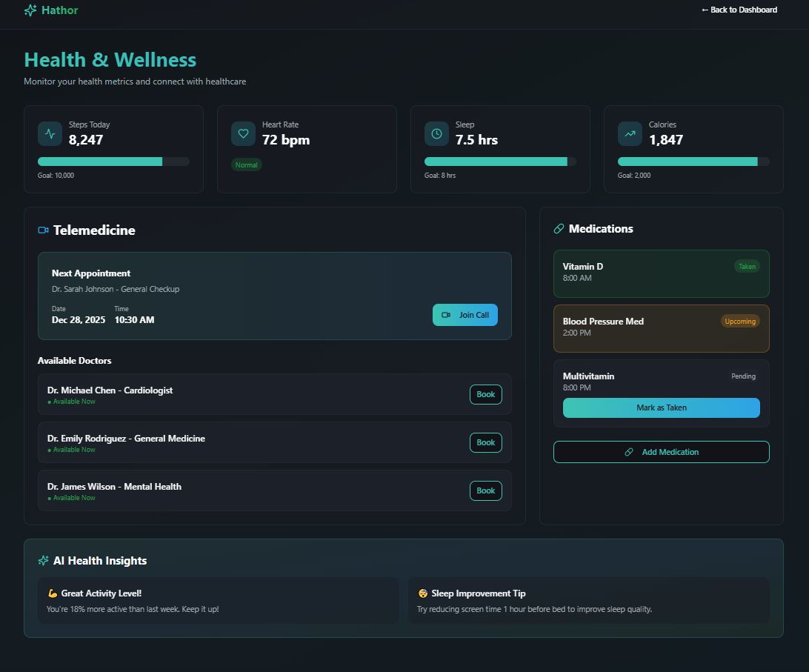The image size is (809, 672).
Task: Click the Next Appointment heading
Action: (91, 273)
